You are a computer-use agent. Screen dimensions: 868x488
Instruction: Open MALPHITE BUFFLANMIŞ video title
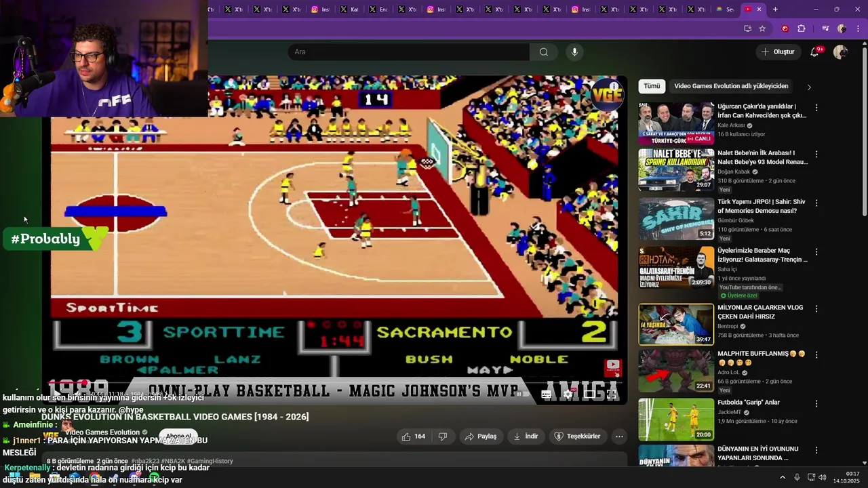pos(762,358)
